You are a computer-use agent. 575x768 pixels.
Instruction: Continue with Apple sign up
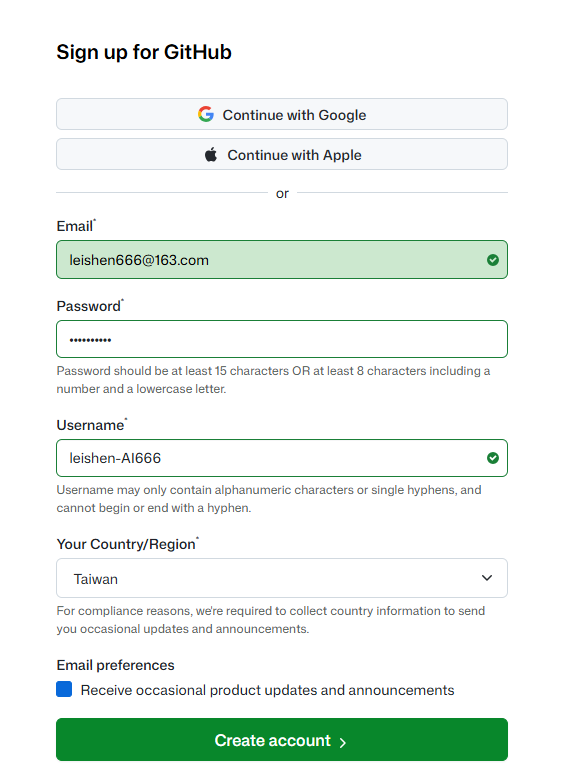coord(282,154)
